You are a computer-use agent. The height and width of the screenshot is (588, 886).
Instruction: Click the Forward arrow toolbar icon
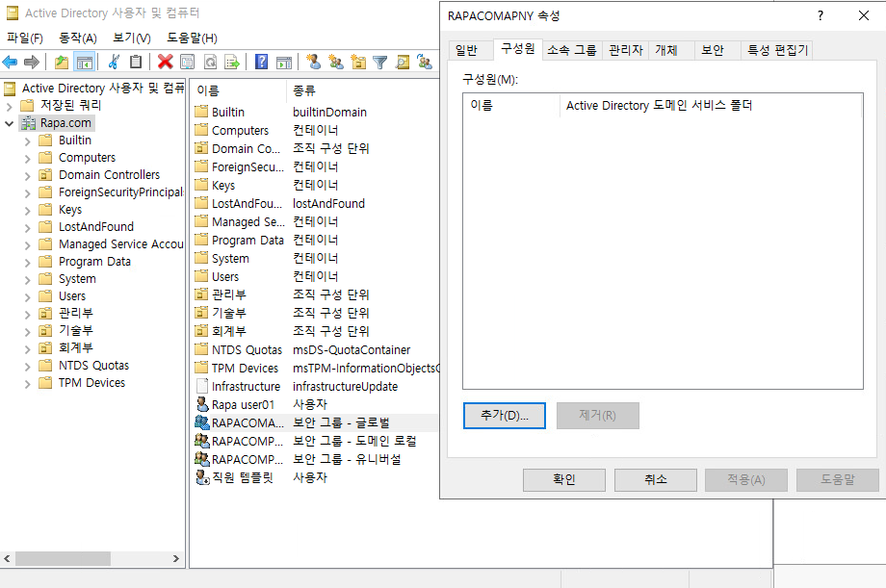coord(32,62)
